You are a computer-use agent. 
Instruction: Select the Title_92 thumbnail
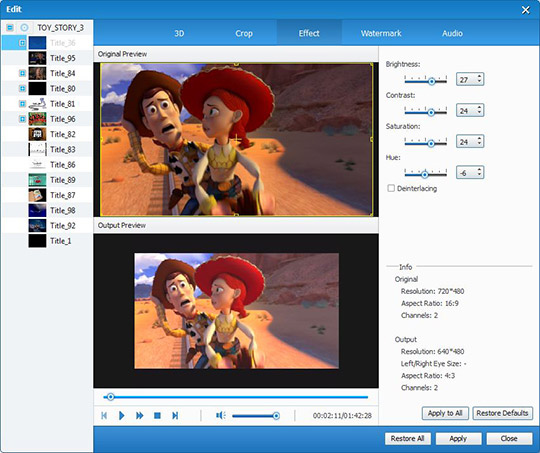click(37, 225)
